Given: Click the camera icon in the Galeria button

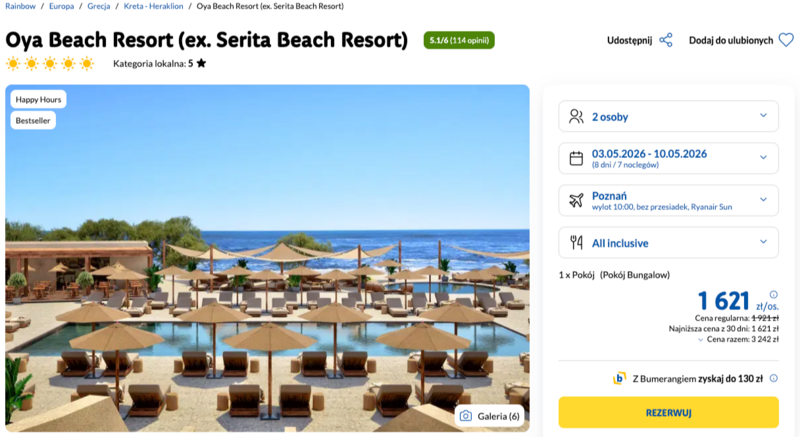Looking at the screenshot, I should 465,416.
